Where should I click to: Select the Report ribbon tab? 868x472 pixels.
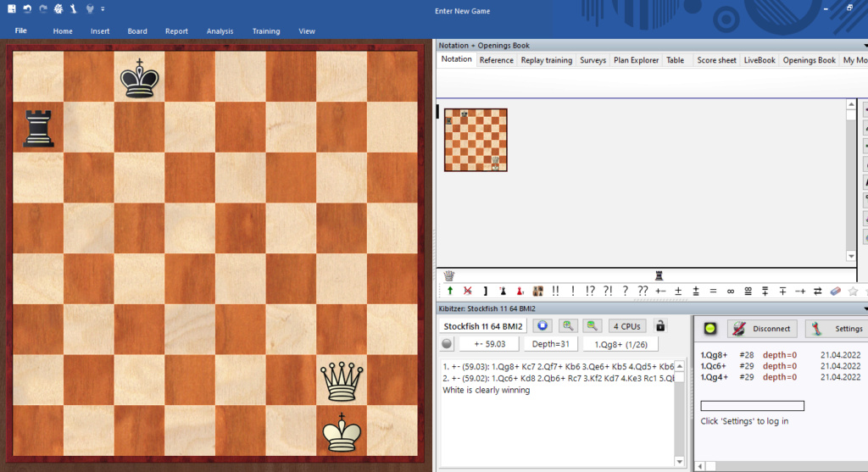(x=176, y=31)
